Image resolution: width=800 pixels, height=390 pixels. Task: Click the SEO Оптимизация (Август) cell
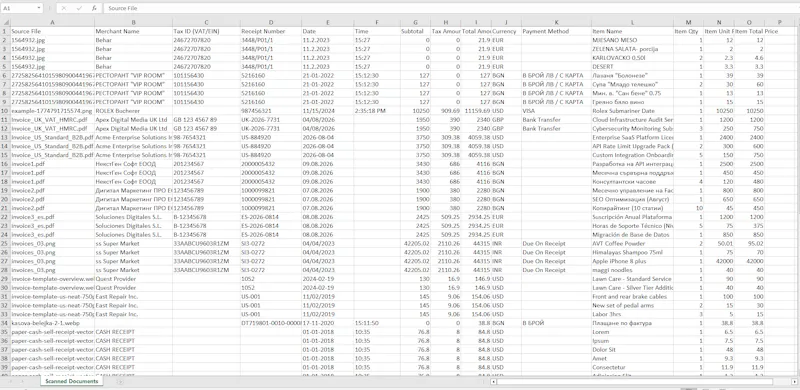point(632,199)
